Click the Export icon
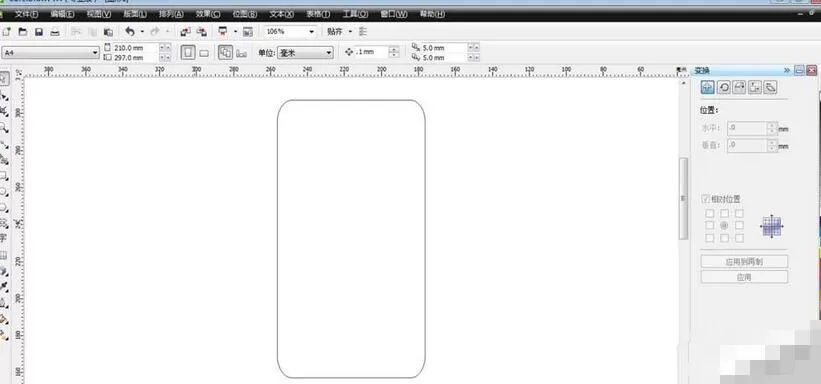This screenshot has width=821, height=384. [202, 32]
